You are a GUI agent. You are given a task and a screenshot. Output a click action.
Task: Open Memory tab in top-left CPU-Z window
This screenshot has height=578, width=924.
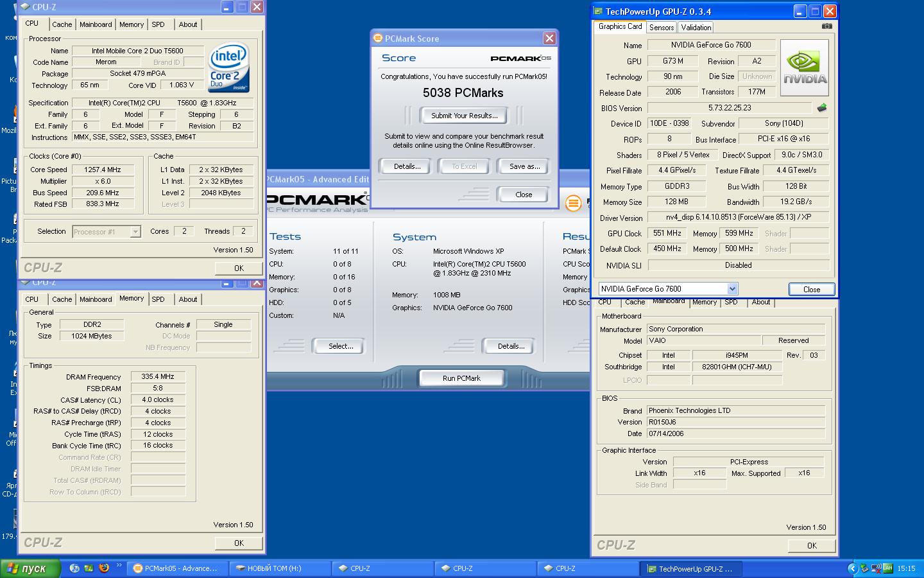[132, 24]
